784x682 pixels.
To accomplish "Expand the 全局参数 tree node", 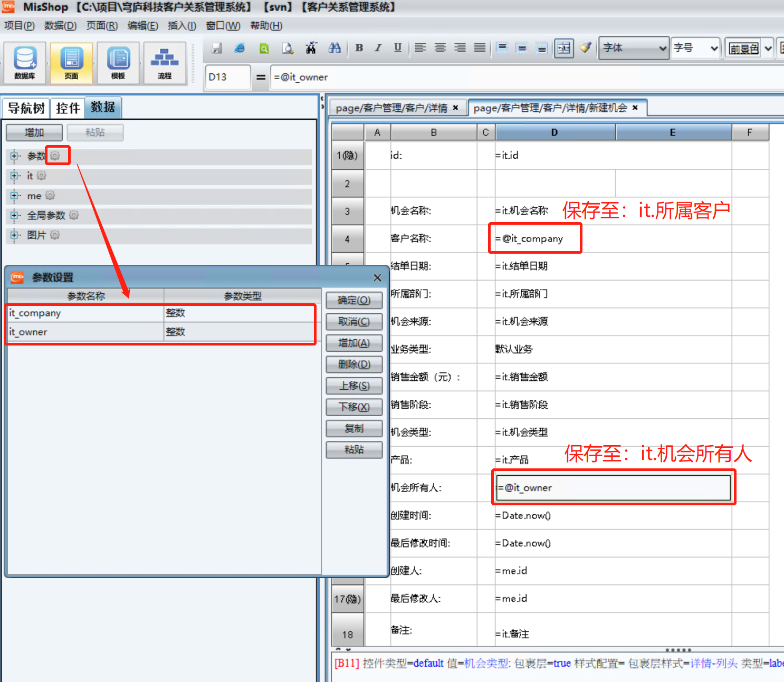I will [x=14, y=215].
